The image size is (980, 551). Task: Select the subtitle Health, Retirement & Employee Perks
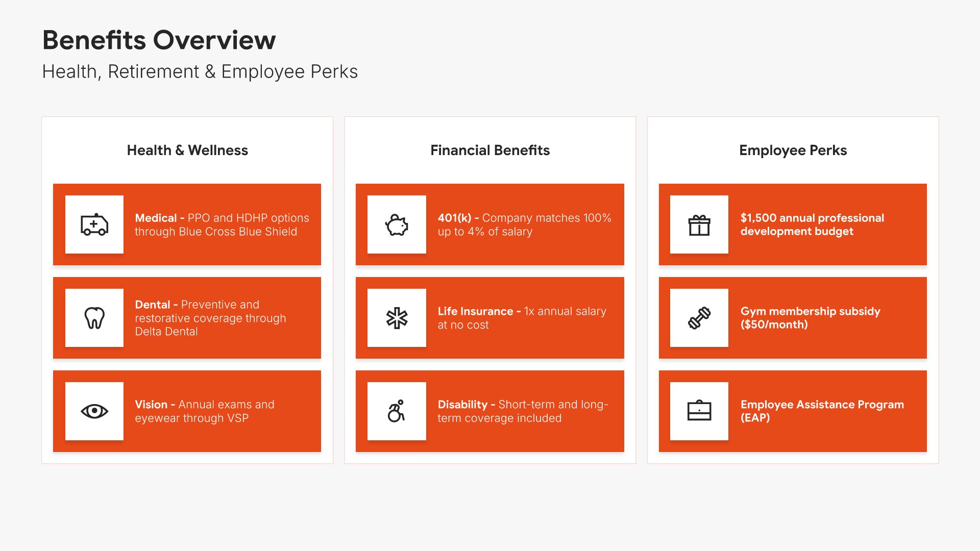200,71
